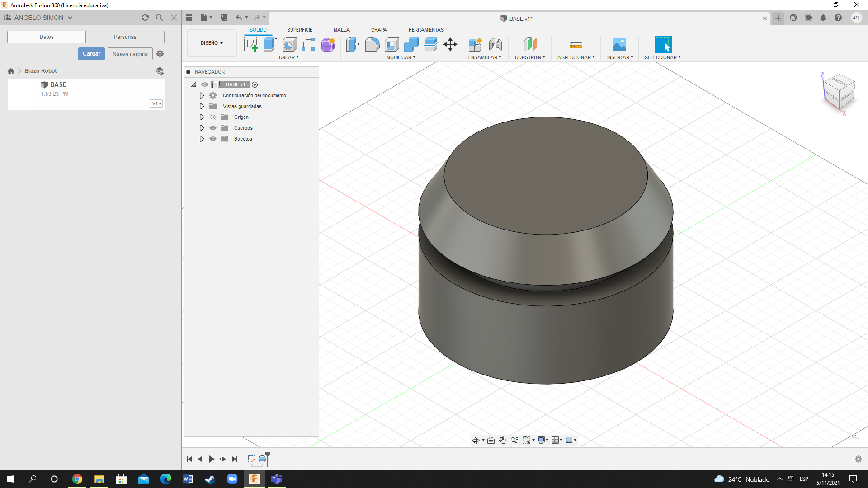
Task: Show the Origen folder
Action: [x=213, y=117]
